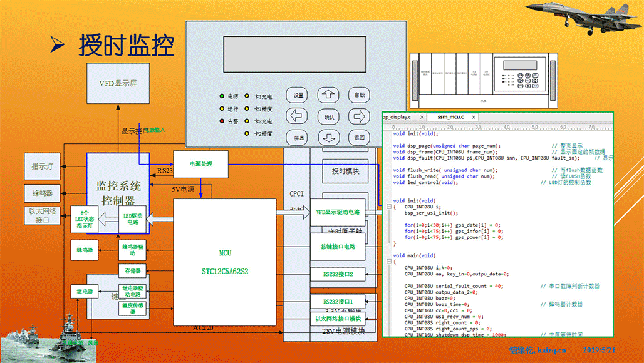Switch to the pp_display.c tab
The height and width of the screenshot is (363, 644).
pos(397,117)
